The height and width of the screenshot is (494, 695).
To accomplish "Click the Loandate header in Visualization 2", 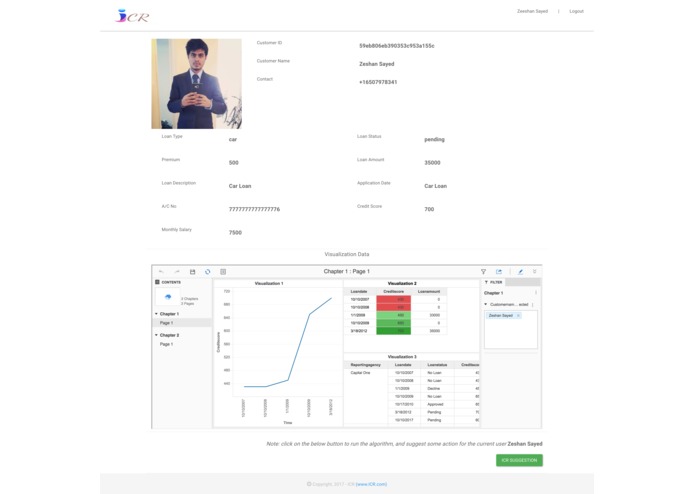I will pyautogui.click(x=359, y=292).
